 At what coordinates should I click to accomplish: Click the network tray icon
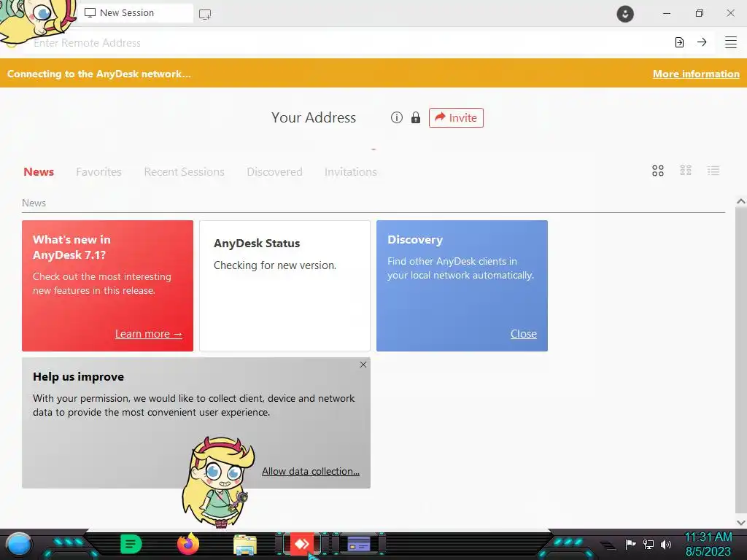[649, 544]
